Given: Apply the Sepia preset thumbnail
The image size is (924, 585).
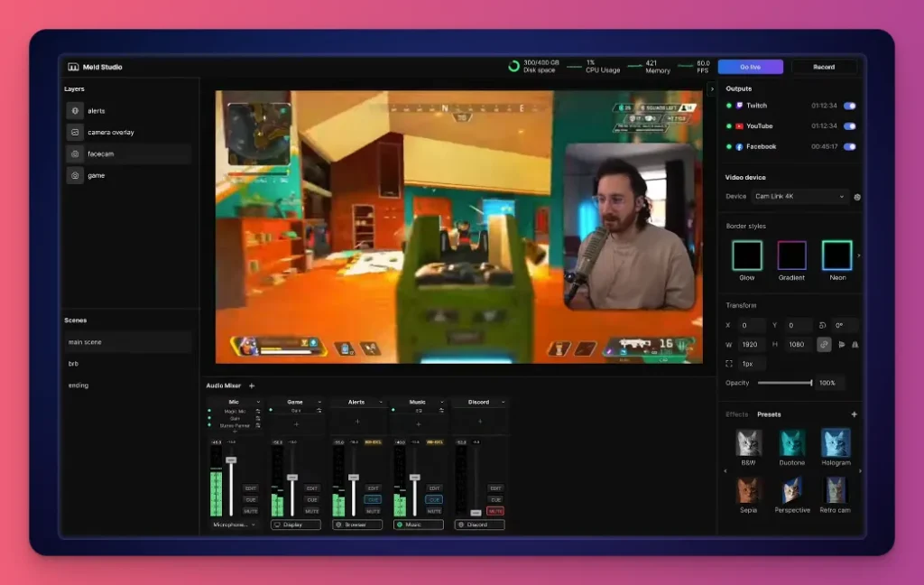Looking at the screenshot, I should click(x=748, y=490).
